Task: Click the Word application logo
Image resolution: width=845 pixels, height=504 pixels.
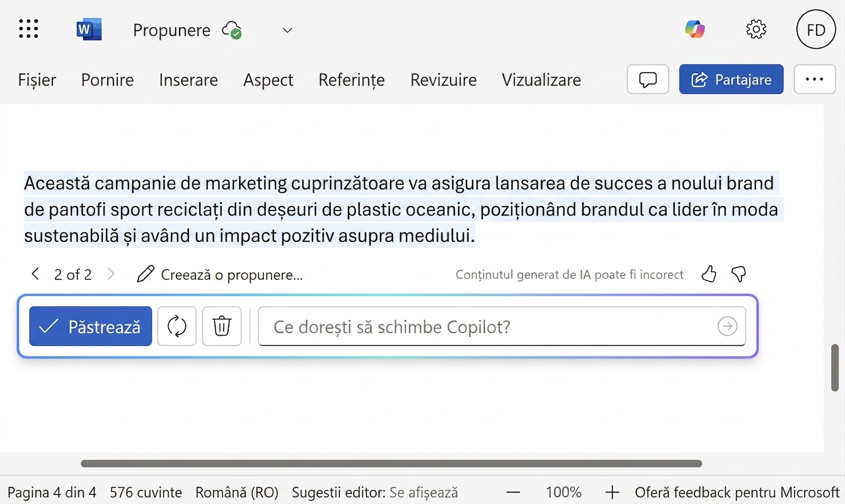Action: click(x=89, y=29)
